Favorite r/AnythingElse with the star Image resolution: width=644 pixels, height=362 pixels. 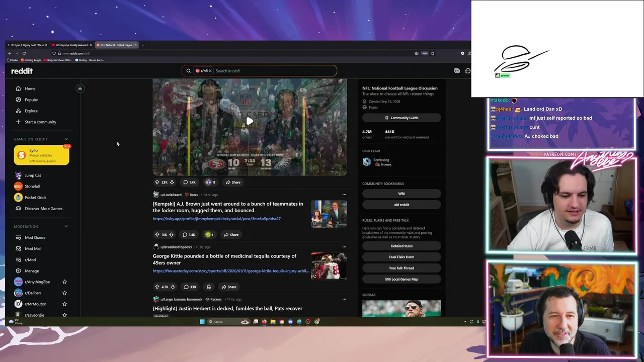(x=64, y=282)
